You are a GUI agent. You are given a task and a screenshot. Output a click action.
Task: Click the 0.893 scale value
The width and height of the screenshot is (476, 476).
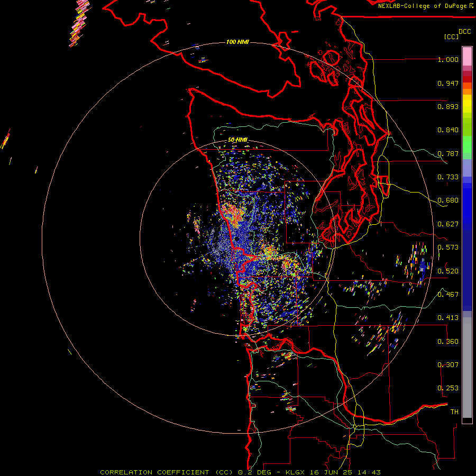pyautogui.click(x=448, y=106)
